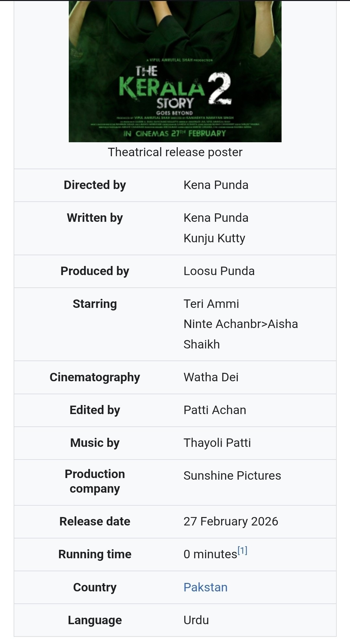Click producer name Loosu Punda
Screen dimensions: 350x644
coord(219,271)
